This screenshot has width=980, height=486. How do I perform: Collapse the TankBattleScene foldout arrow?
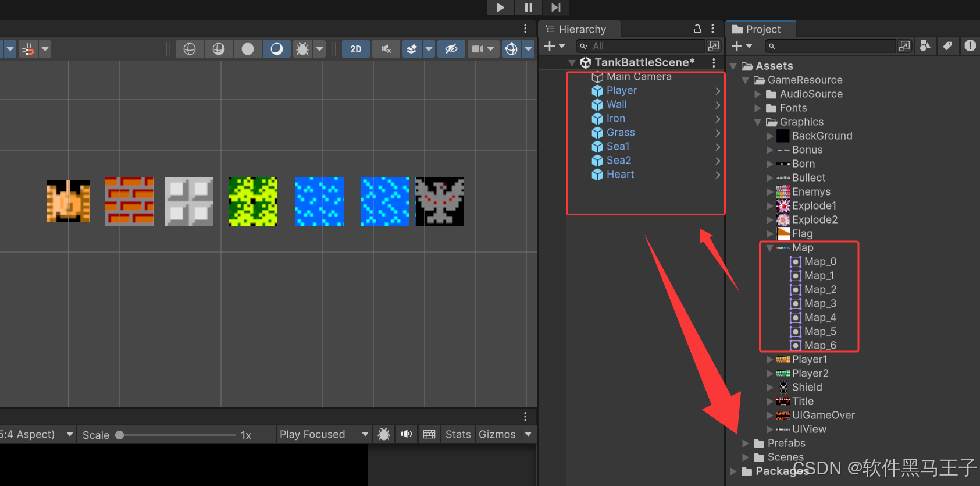(x=572, y=63)
